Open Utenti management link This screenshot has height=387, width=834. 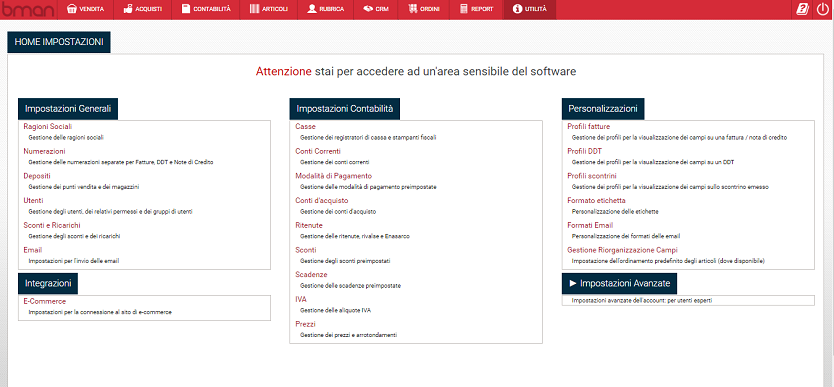coord(34,200)
